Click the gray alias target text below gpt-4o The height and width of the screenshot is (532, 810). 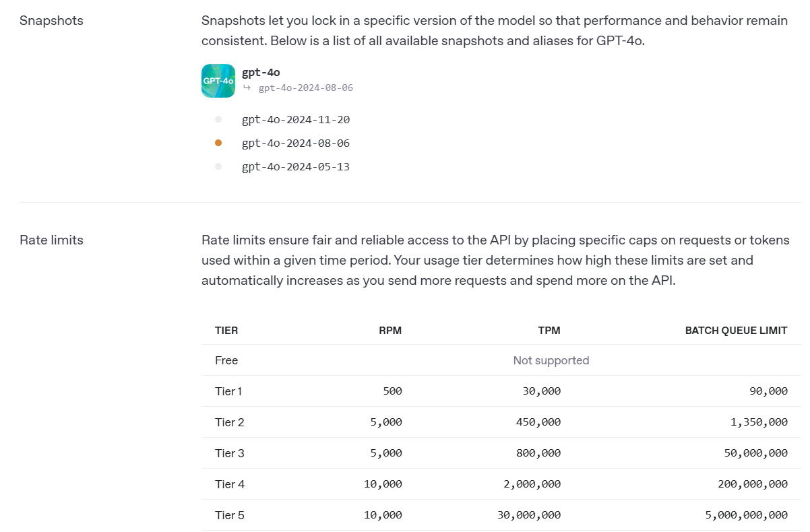[x=305, y=88]
